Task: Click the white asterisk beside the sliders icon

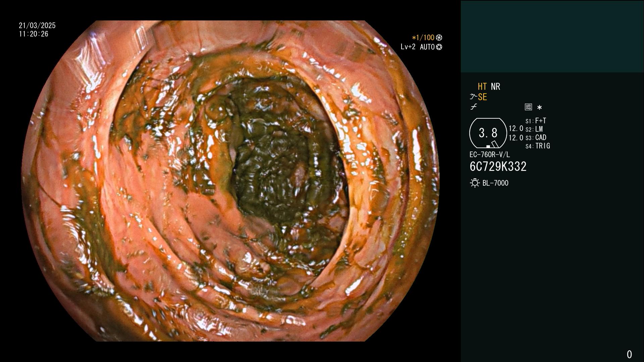Action: click(539, 108)
